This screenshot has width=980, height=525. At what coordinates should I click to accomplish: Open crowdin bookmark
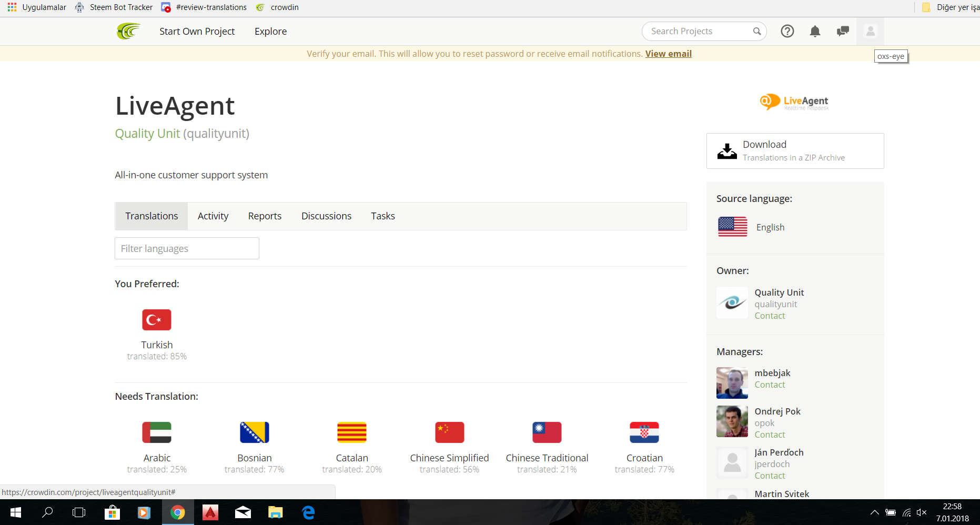(x=277, y=7)
